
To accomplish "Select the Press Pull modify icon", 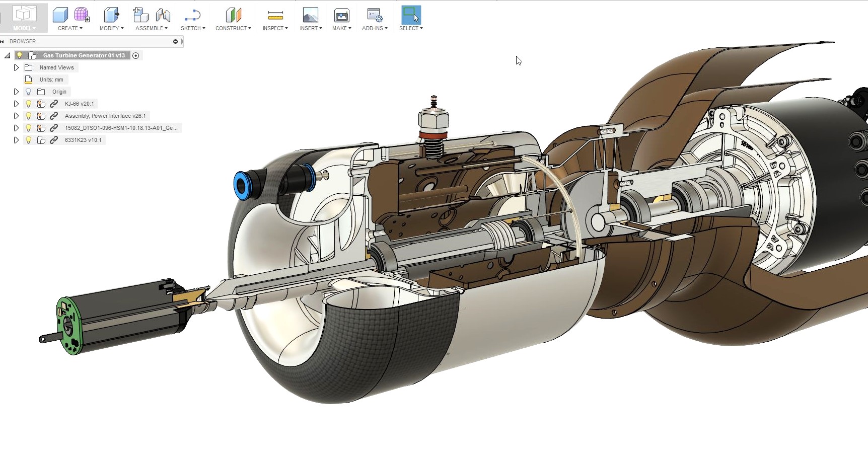I will (x=111, y=15).
